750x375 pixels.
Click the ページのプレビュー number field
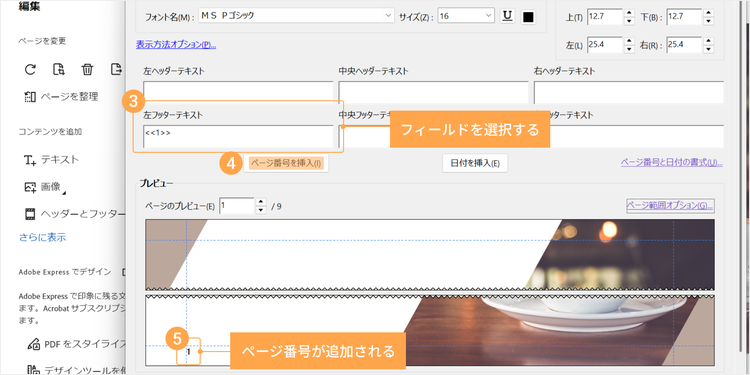237,206
